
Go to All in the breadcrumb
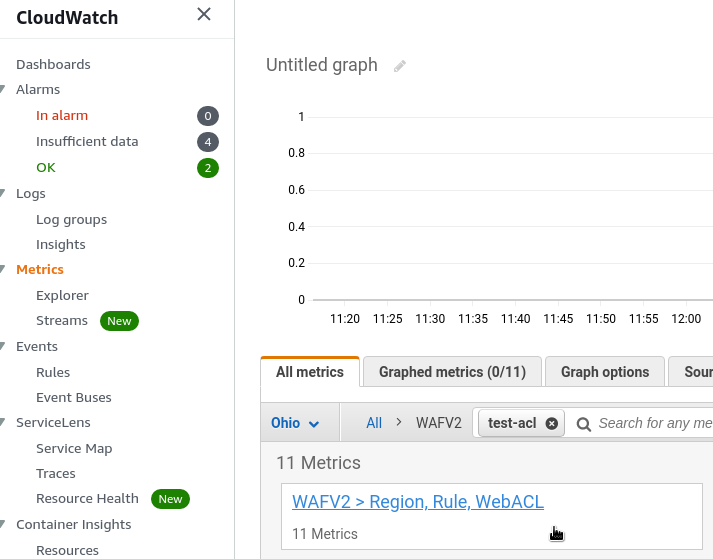tap(374, 423)
